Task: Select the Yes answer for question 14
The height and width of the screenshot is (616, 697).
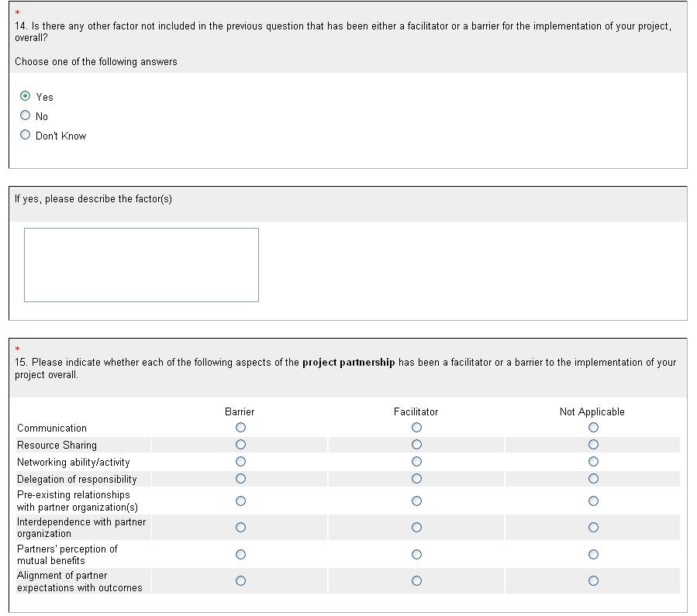Action: 26,96
